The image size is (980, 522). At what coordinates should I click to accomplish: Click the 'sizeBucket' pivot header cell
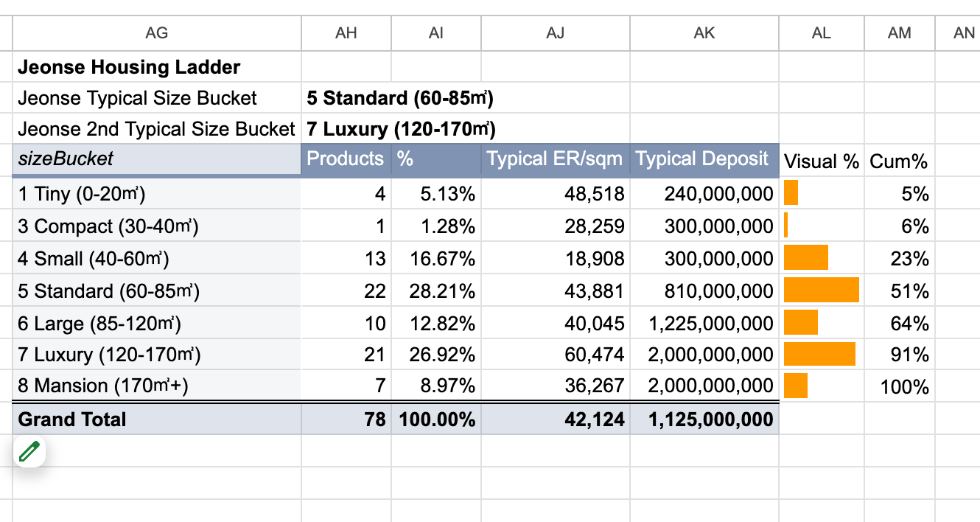(157, 160)
